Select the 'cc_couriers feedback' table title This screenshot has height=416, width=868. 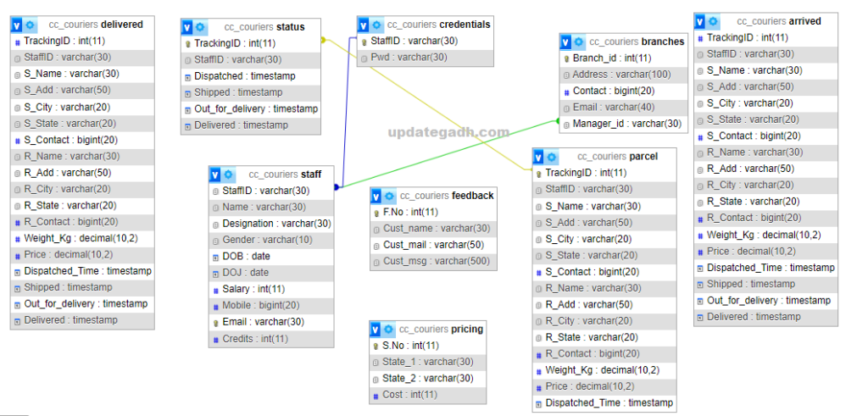pyautogui.click(x=447, y=196)
